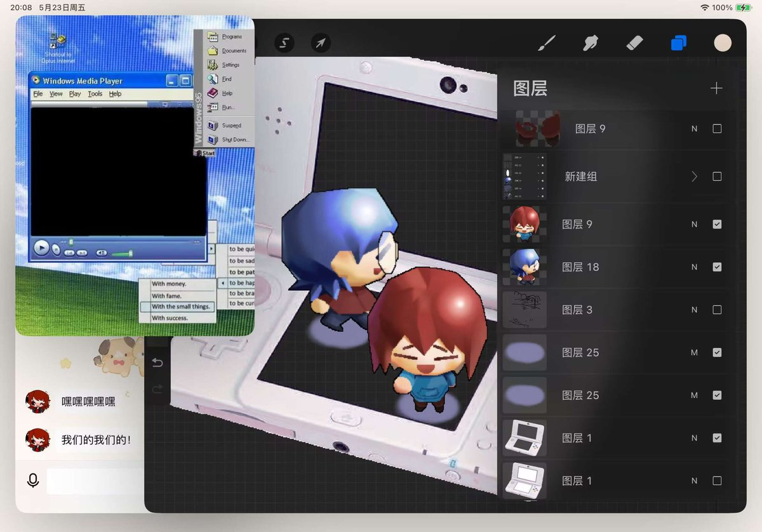Open blend mode M of 图层 25 below 图层 3
762x532 pixels.
(694, 352)
